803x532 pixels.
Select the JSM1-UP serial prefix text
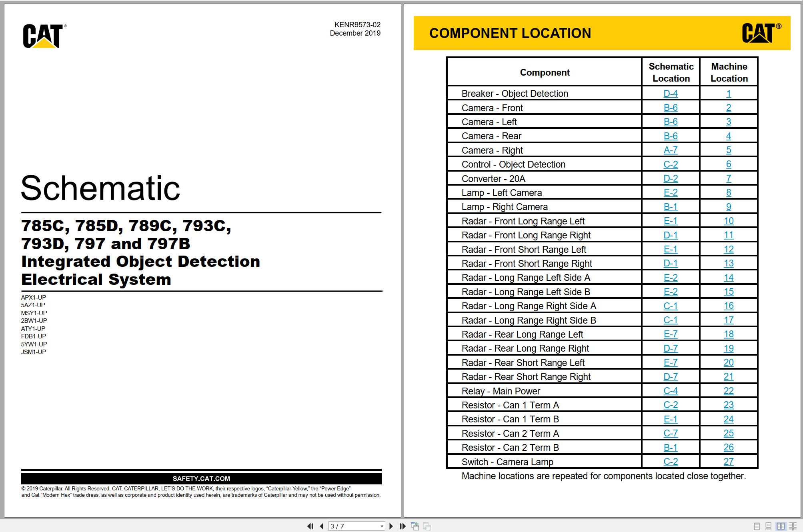point(34,352)
